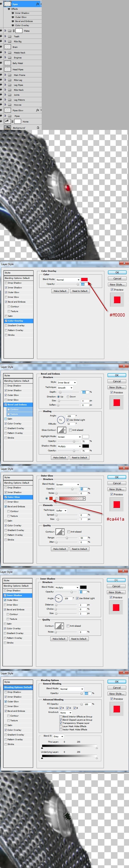Click Reset to Default in the Color Overlay dialog
The height and width of the screenshot is (868, 129).
tap(80, 291)
